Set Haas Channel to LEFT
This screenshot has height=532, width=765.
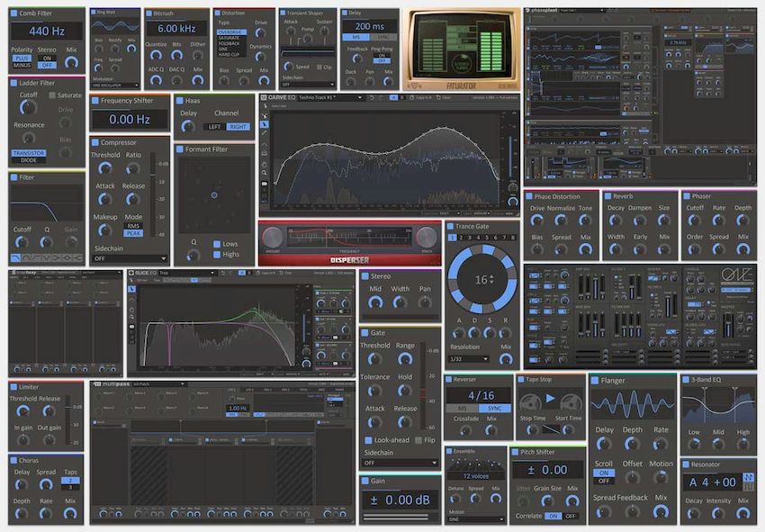click(215, 127)
